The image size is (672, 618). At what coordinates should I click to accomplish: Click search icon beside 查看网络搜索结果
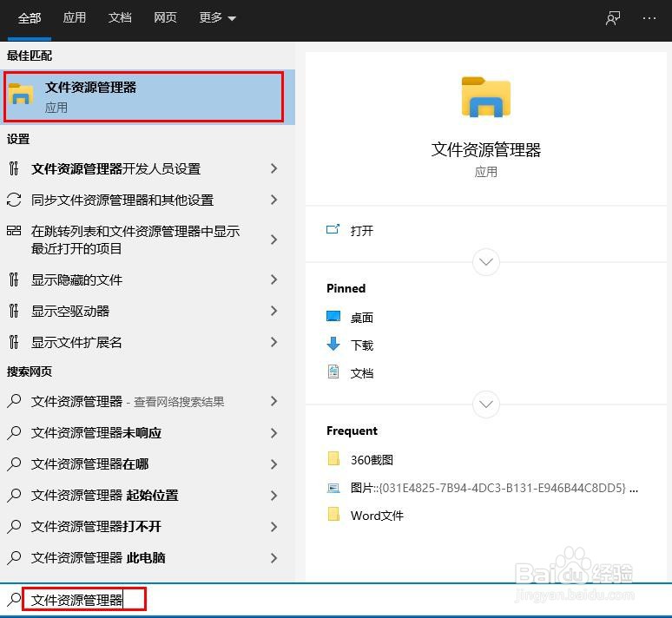pos(14,401)
